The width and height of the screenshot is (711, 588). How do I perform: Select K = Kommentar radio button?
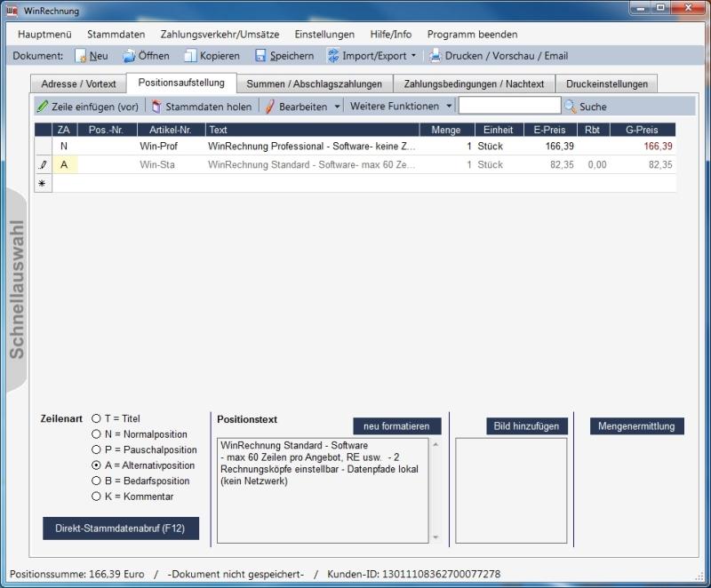(x=96, y=496)
